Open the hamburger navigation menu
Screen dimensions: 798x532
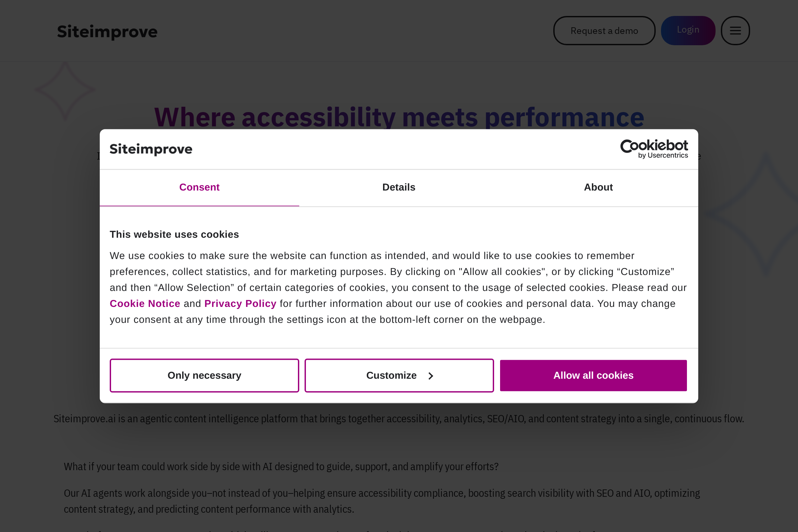tap(735, 30)
